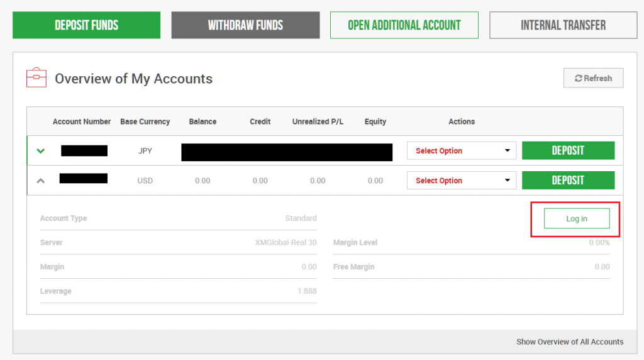This screenshot has width=644, height=360.
Task: Click the Account Number column header
Action: (x=82, y=121)
